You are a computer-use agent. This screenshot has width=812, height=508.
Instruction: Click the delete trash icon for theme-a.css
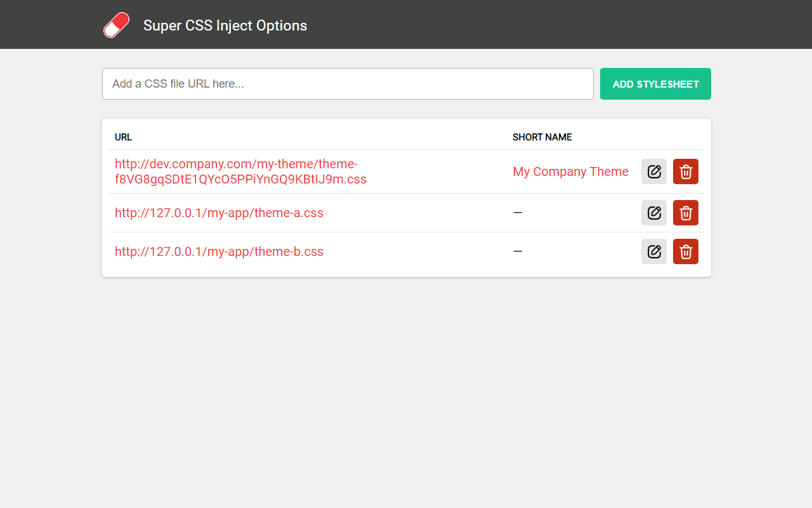click(686, 213)
